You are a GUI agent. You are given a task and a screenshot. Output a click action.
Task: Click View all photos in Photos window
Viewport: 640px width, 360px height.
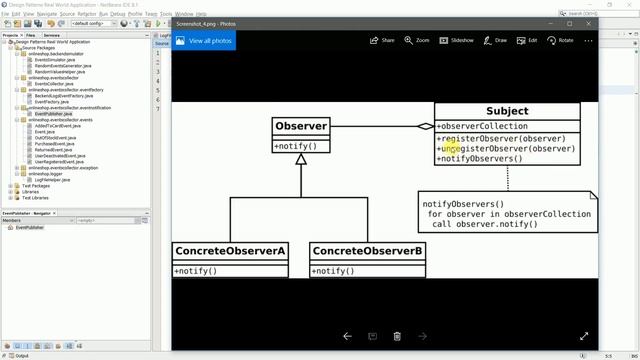pos(204,40)
